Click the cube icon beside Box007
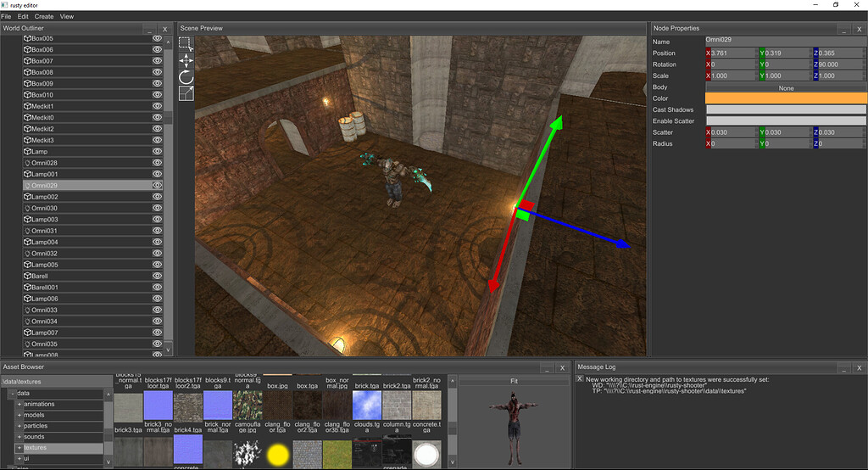Viewport: 868px width, 470px height. pyautogui.click(x=27, y=61)
